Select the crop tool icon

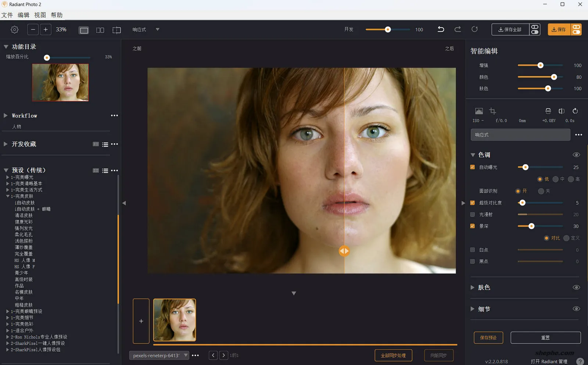coord(493,111)
